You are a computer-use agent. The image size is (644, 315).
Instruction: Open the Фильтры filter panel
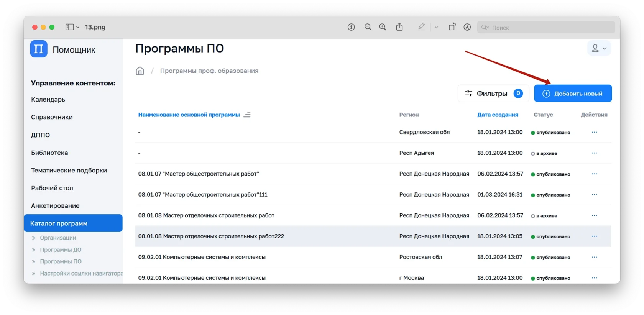(x=493, y=94)
